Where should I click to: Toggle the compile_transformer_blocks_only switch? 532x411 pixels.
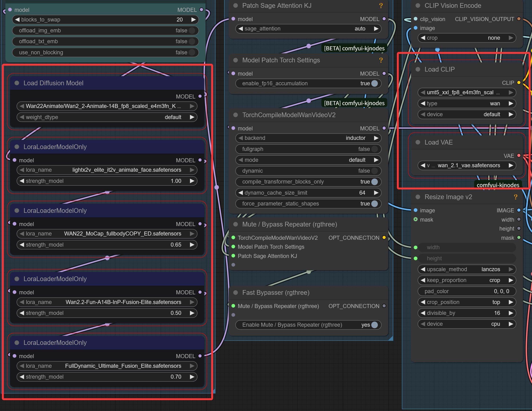(x=374, y=182)
